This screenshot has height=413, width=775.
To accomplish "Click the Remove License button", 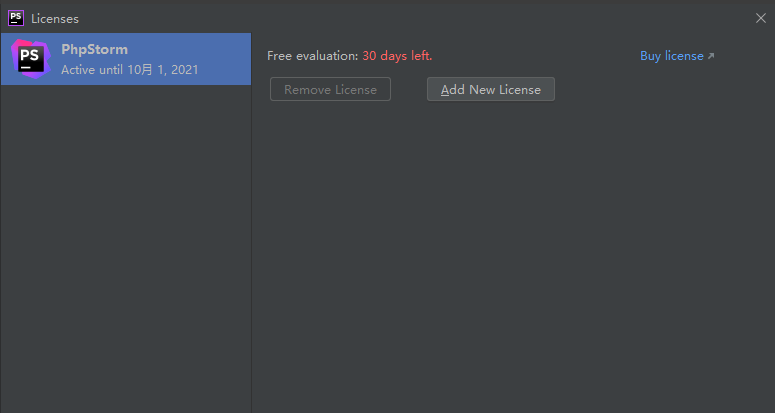I will [330, 90].
